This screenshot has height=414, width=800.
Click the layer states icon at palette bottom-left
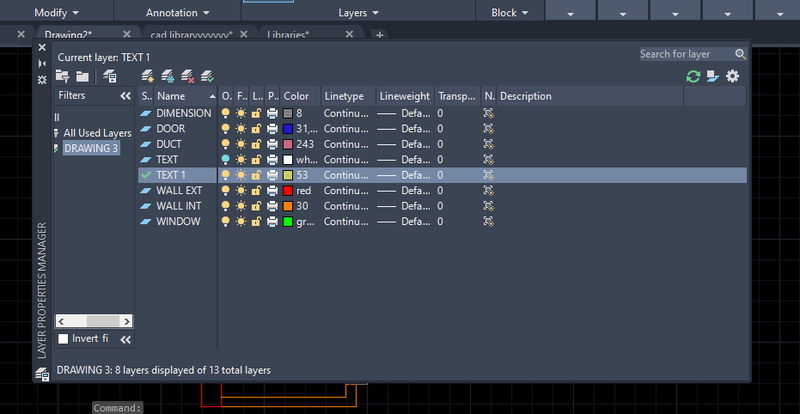click(42, 374)
